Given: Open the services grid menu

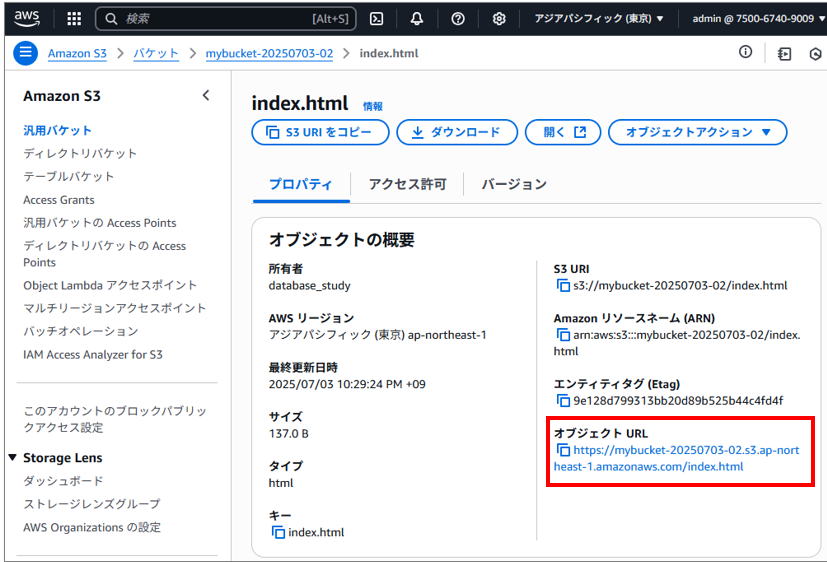Looking at the screenshot, I should (74, 19).
